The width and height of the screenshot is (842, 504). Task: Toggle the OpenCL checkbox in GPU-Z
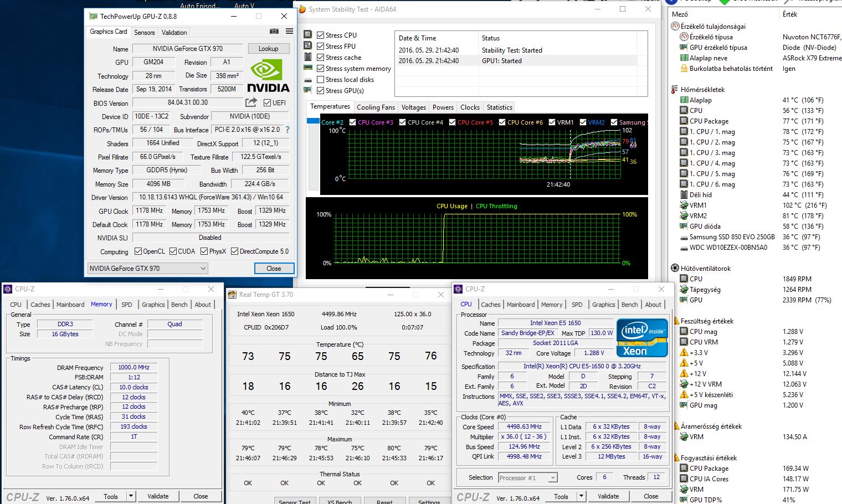138,251
